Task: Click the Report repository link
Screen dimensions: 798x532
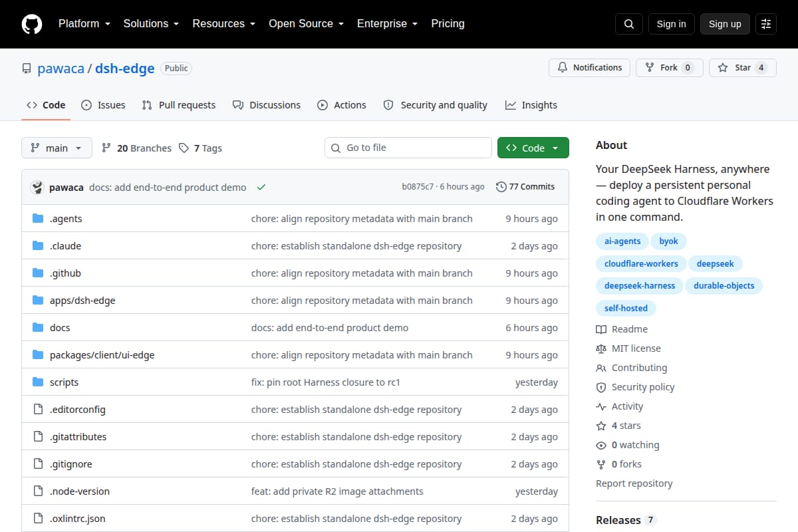Action: pos(634,483)
